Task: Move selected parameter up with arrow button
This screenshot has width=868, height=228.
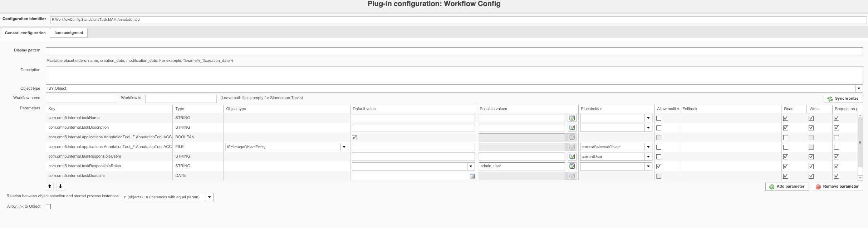Action: point(50,186)
